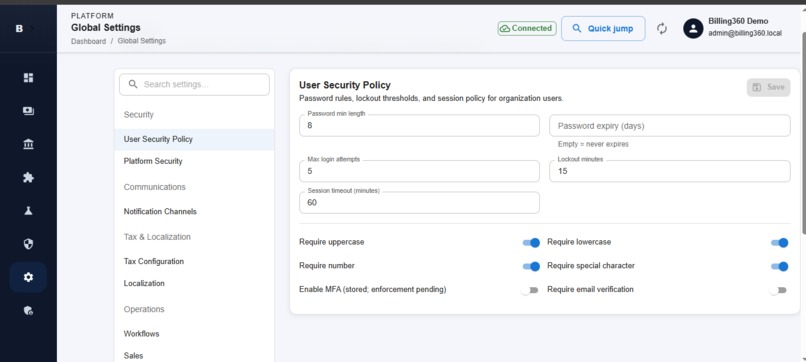
Task: Click the Session timeout (minutes) field
Action: click(x=419, y=203)
